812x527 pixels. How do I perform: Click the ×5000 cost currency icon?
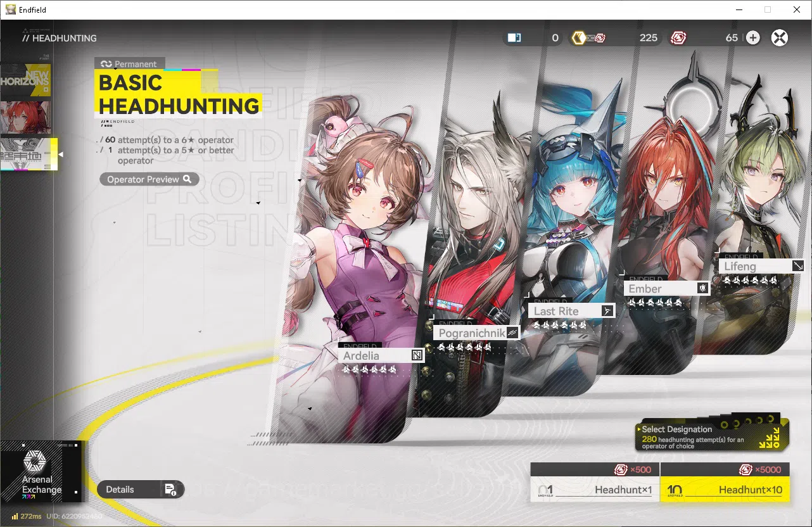[x=745, y=469]
